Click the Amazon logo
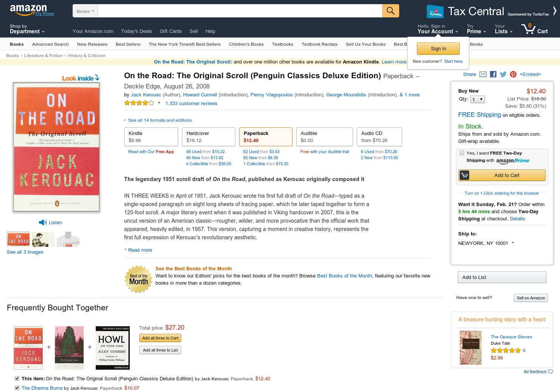The height and width of the screenshot is (392, 560). (x=28, y=9)
